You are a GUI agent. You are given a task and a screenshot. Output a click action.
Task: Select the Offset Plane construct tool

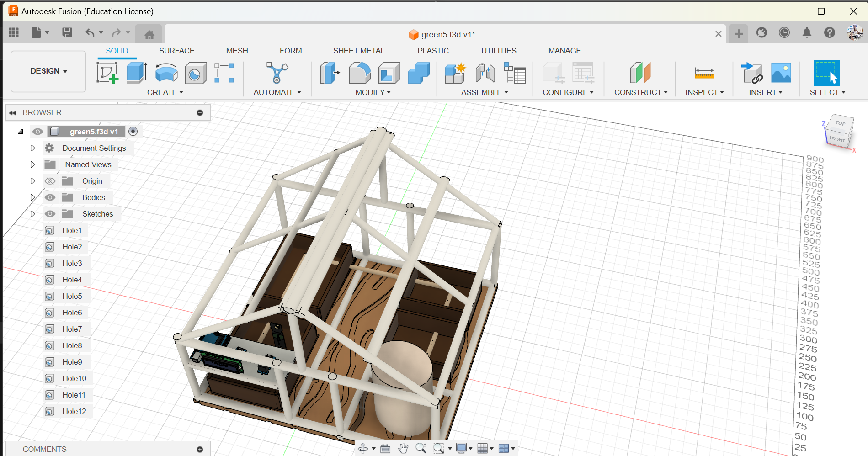tap(640, 73)
